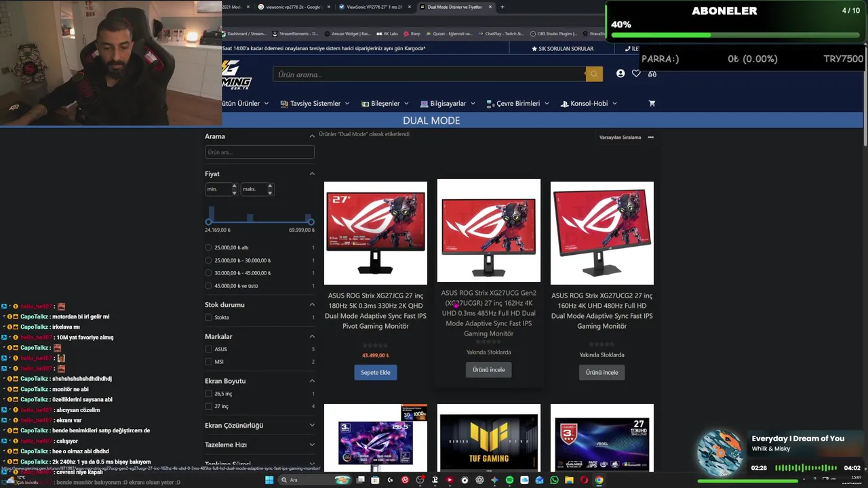Open the OBS Studio Plugins bookmark

[553, 33]
